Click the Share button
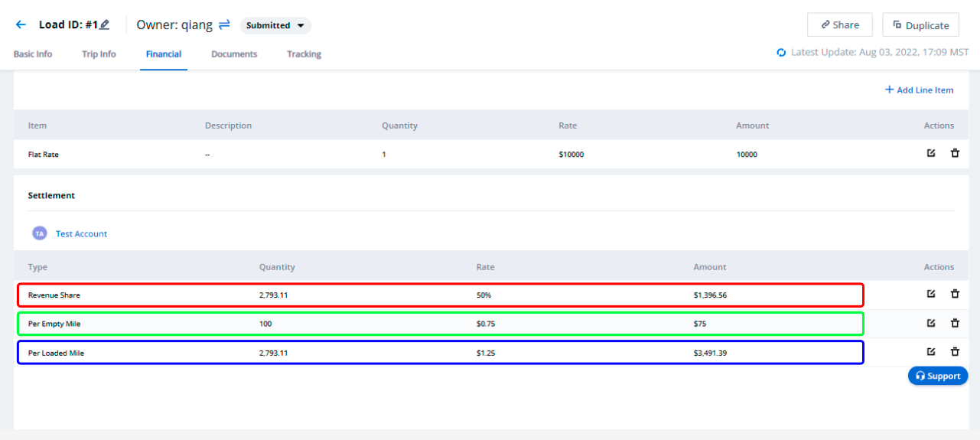The height and width of the screenshot is (440, 980). (x=839, y=24)
